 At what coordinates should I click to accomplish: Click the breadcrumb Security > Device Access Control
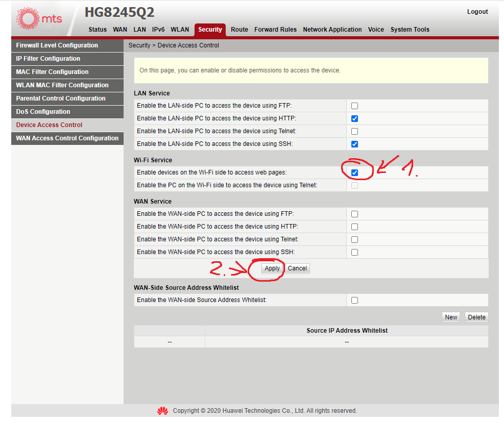[x=174, y=45]
